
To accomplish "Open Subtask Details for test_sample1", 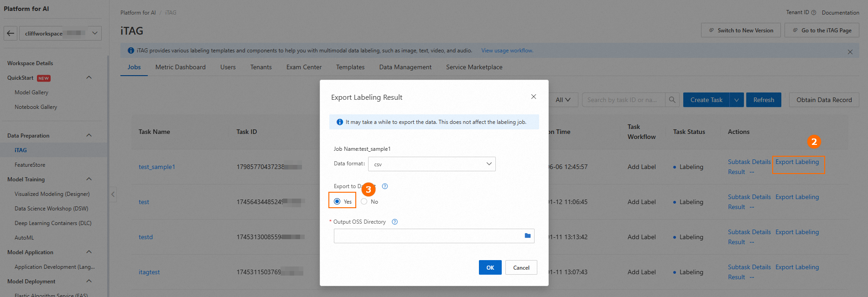I will [749, 162].
